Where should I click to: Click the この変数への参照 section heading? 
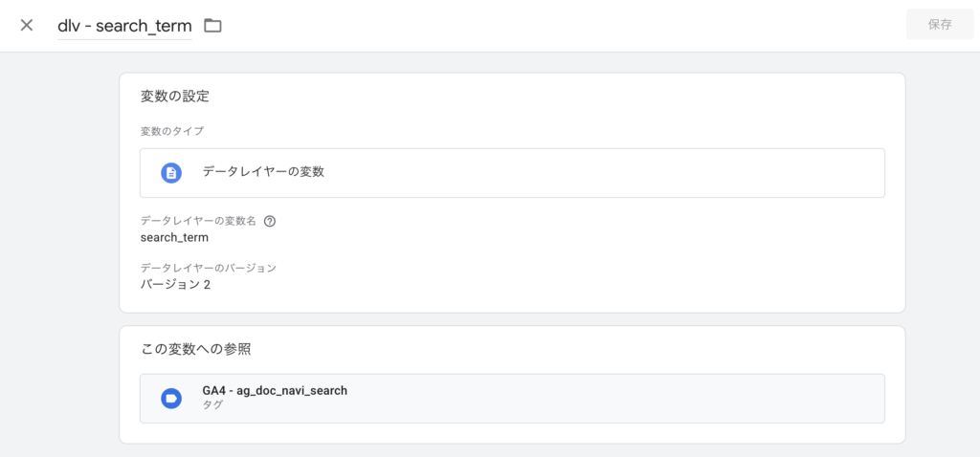click(x=195, y=349)
